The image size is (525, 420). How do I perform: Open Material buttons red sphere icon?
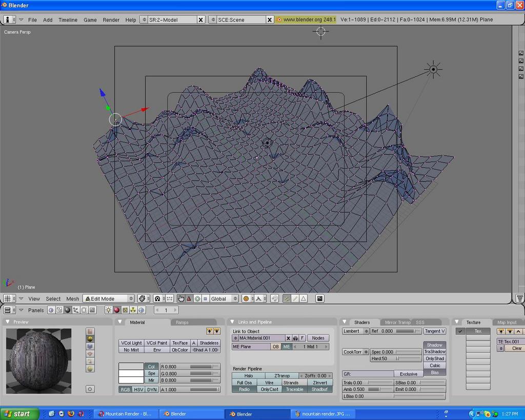click(116, 310)
